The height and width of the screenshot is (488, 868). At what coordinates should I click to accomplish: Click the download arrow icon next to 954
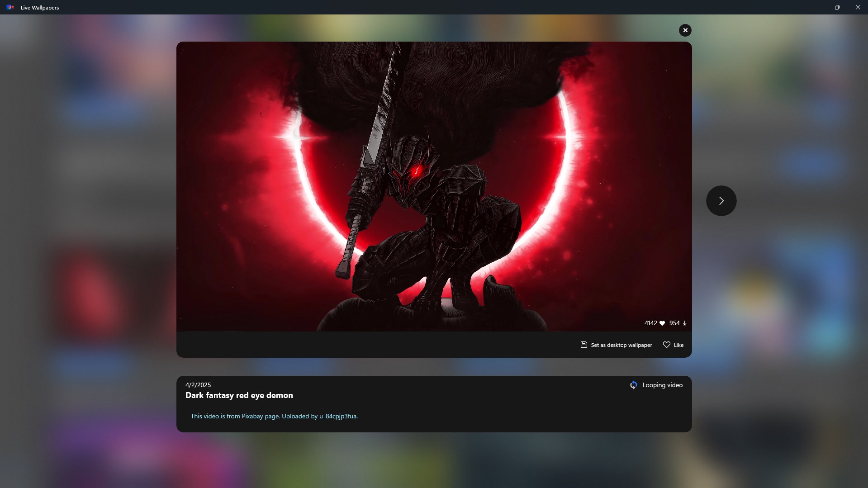[685, 323]
